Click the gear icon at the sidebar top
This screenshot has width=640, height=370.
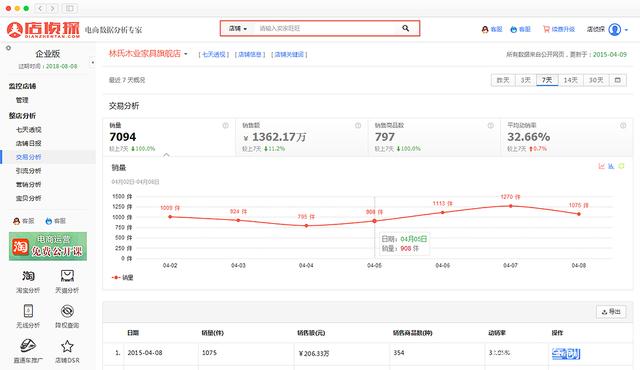tap(8, 48)
